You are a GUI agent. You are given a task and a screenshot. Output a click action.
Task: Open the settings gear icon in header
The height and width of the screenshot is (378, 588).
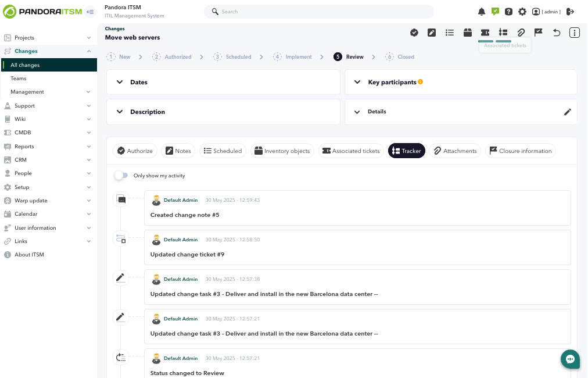(522, 12)
